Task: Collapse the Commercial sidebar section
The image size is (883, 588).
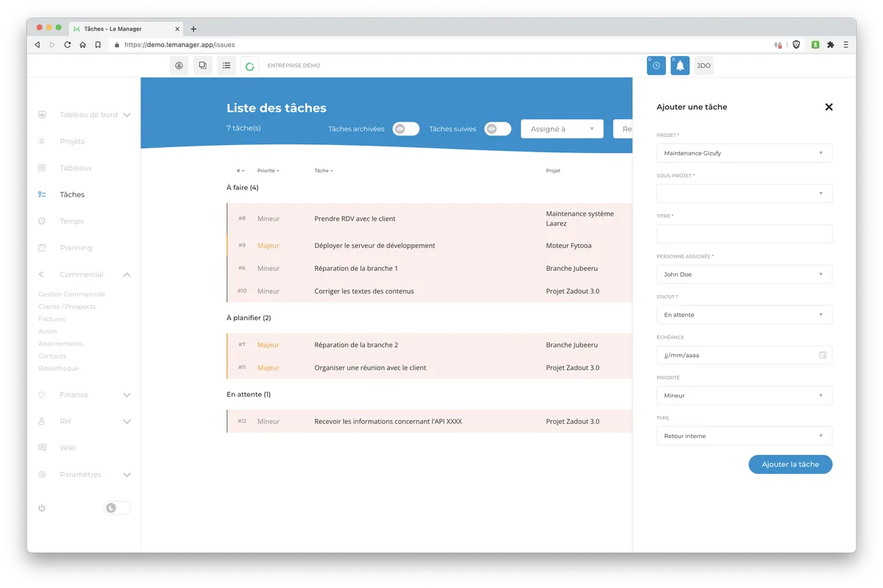Action: (127, 274)
